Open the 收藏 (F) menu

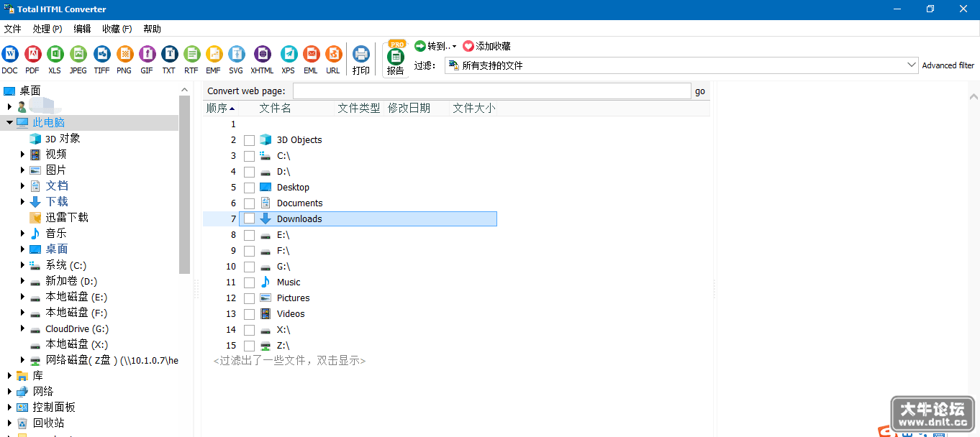coord(117,29)
